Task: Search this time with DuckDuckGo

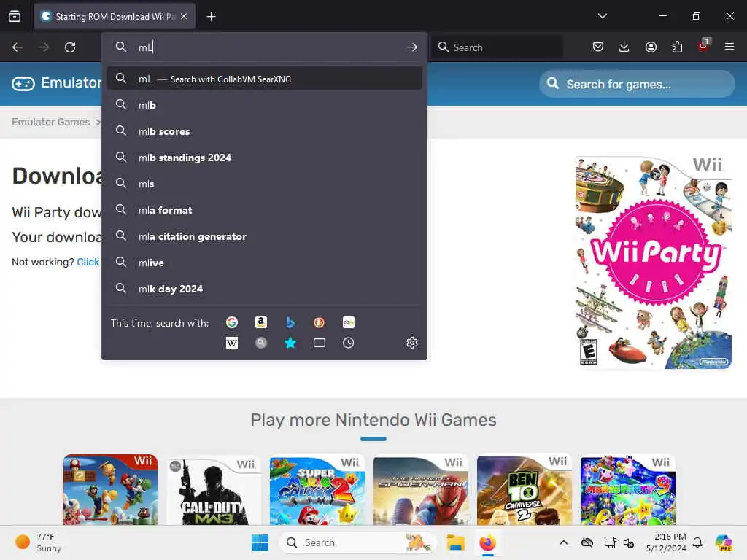Action: [320, 322]
